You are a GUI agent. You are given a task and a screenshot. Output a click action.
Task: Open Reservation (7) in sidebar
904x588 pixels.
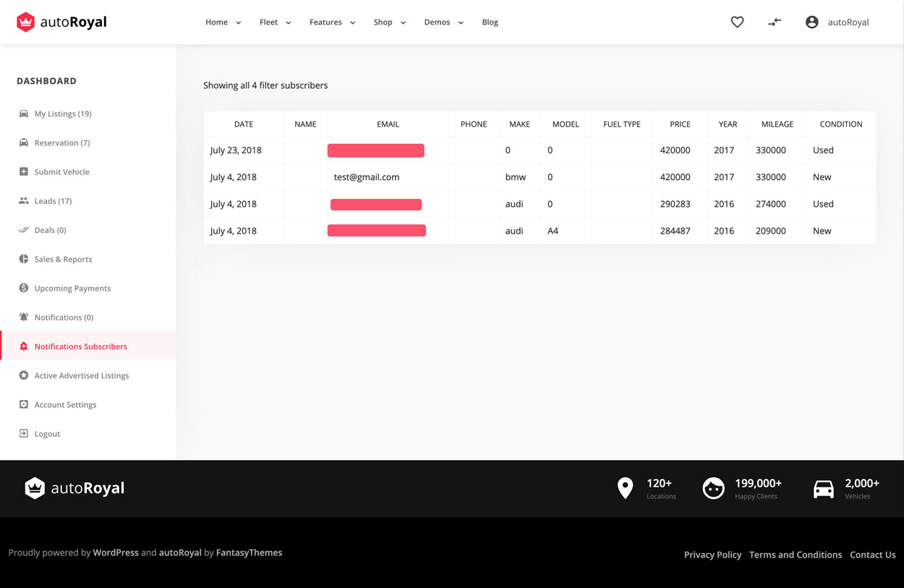(62, 142)
